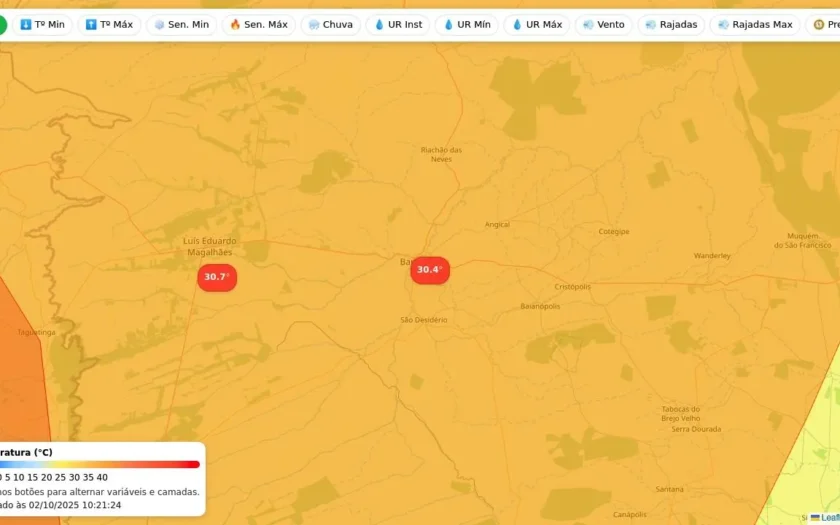Click the wind icon on Vento
The image size is (840, 525).
coord(588,25)
